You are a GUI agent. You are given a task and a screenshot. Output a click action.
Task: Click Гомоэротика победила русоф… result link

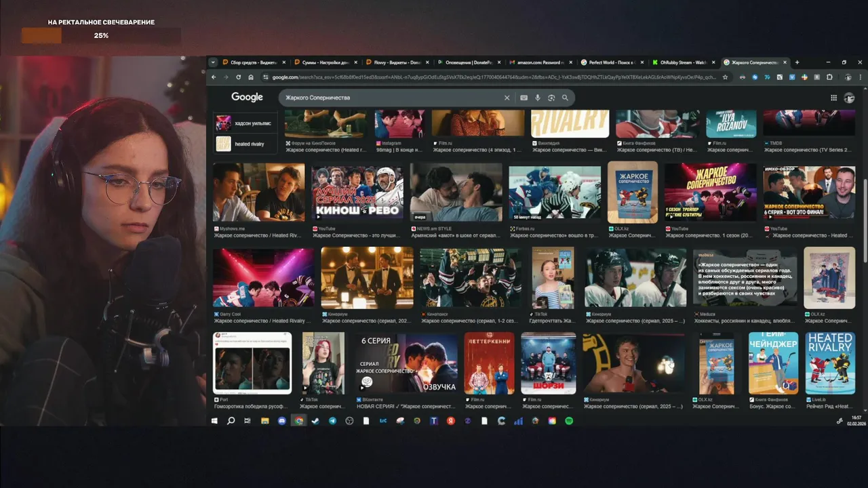(x=252, y=407)
